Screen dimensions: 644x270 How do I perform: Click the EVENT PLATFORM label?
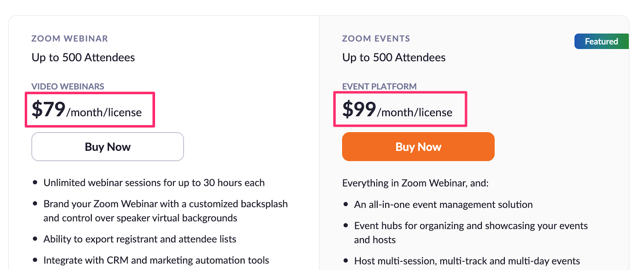pyautogui.click(x=379, y=86)
